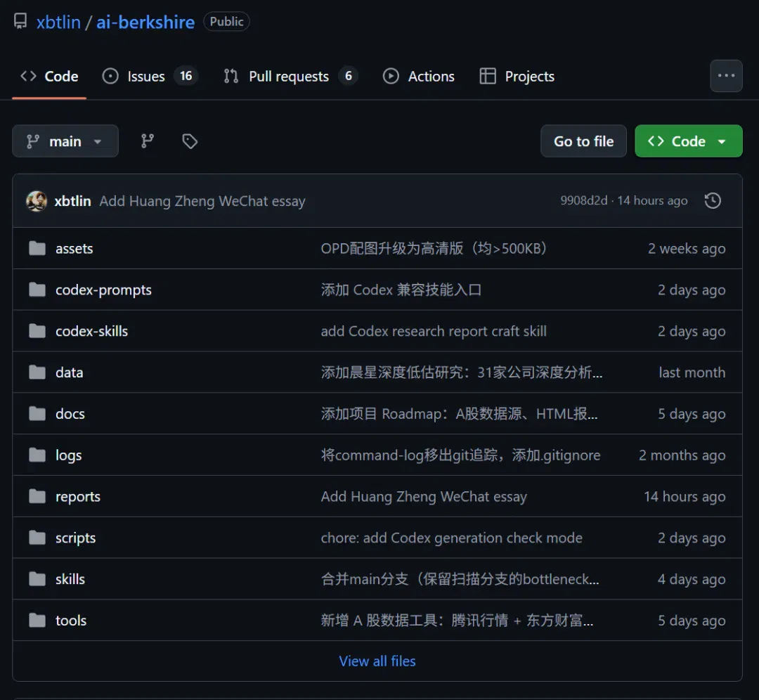Click the 14 hours ago timestamp for reports

tap(685, 496)
